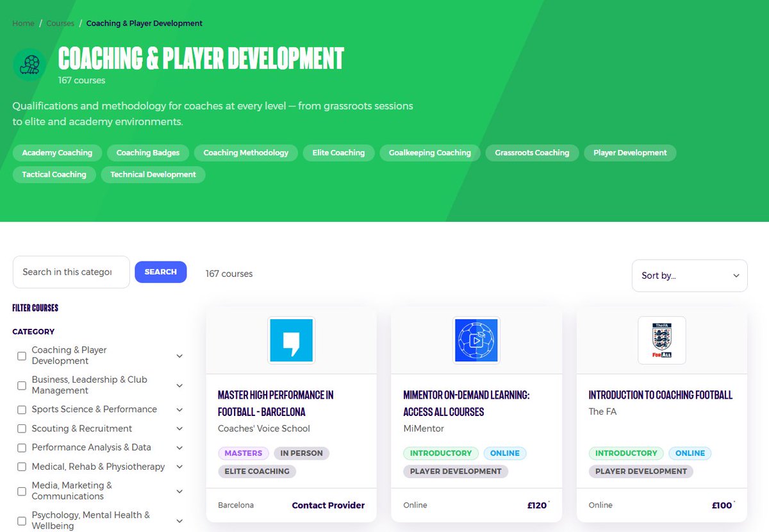Click '167 courses' count beside search
Viewport: 769px width, 532px height.
click(x=229, y=274)
